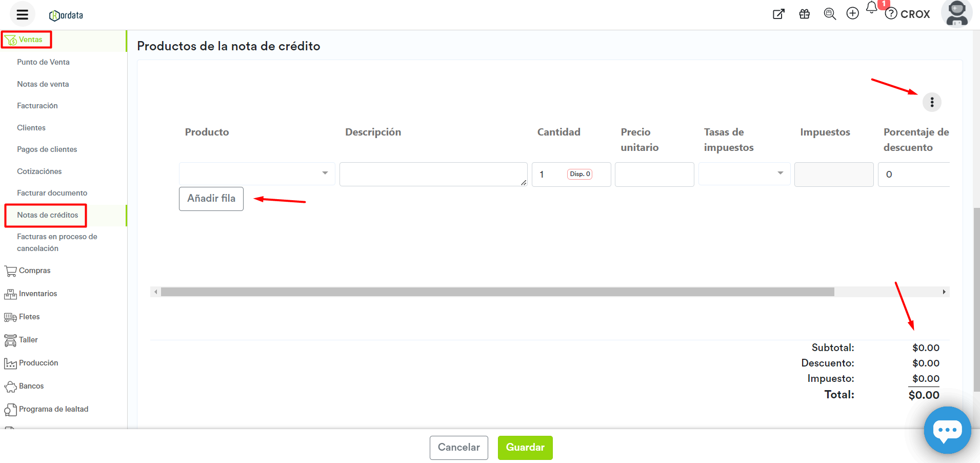Open the gift box icon
Screen dimensions: 980x463
coord(804,14)
